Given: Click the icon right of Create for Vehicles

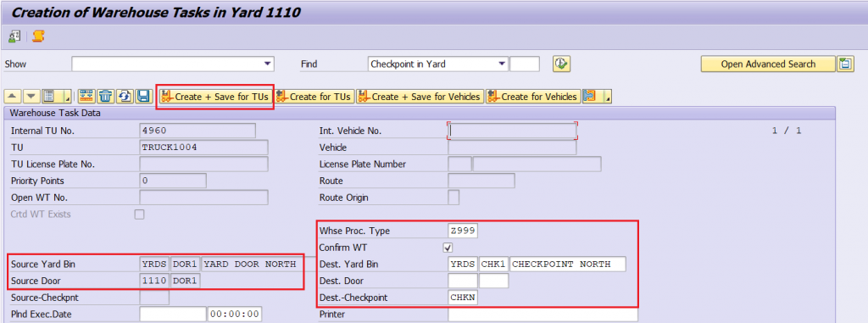Looking at the screenshot, I should [590, 97].
